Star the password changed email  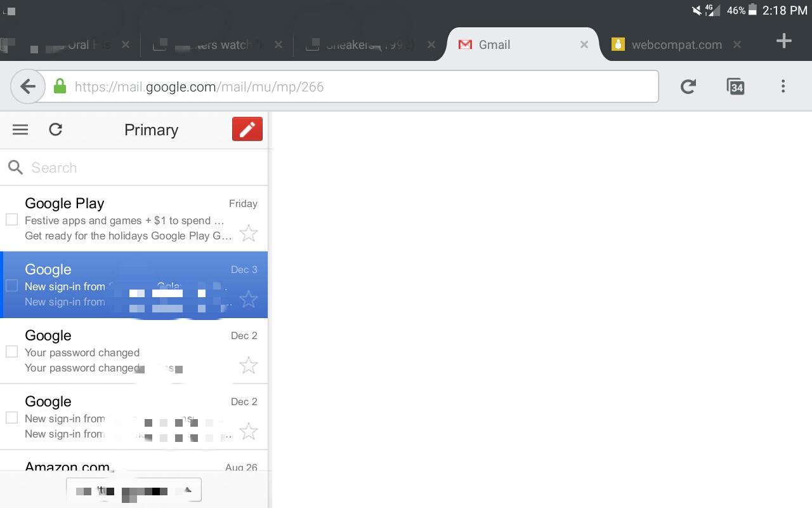click(x=249, y=365)
